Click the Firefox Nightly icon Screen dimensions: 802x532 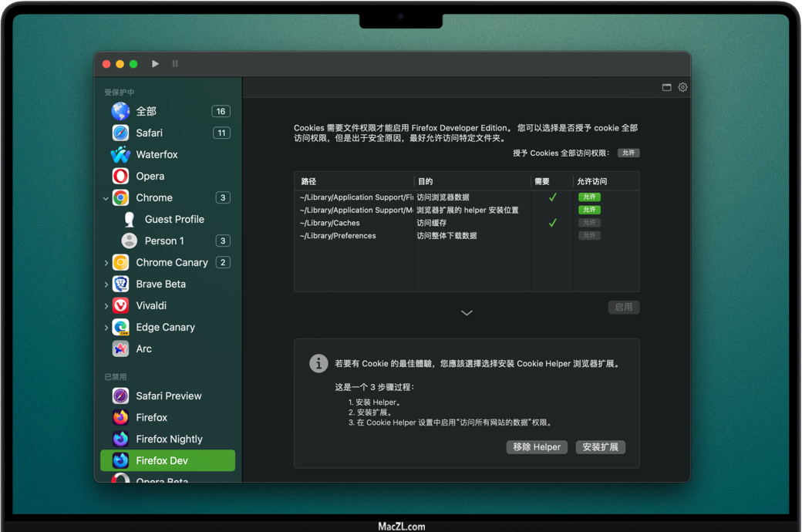point(120,439)
